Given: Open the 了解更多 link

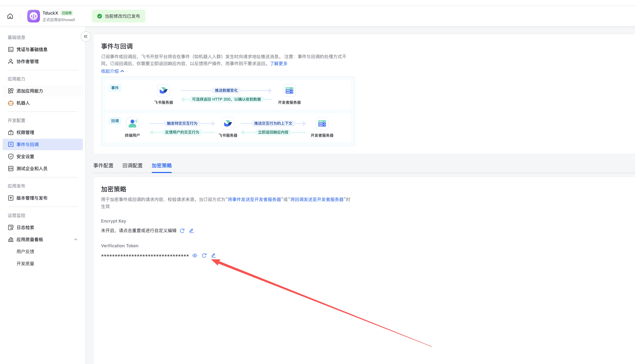Looking at the screenshot, I should pos(279,64).
